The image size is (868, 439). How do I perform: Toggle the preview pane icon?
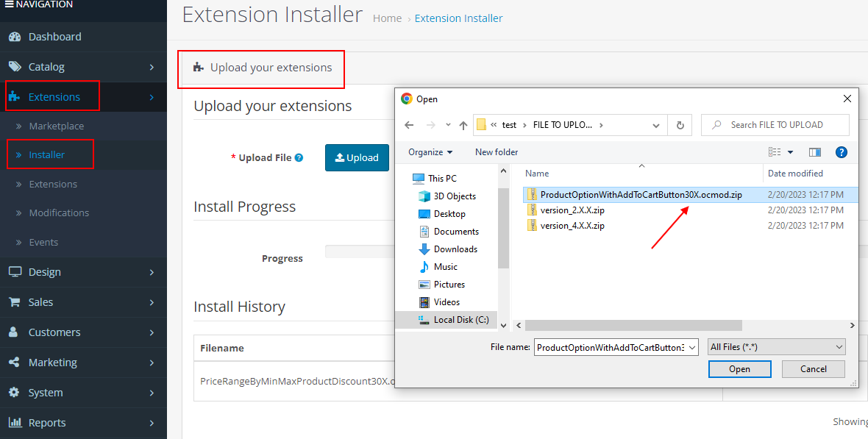click(815, 152)
